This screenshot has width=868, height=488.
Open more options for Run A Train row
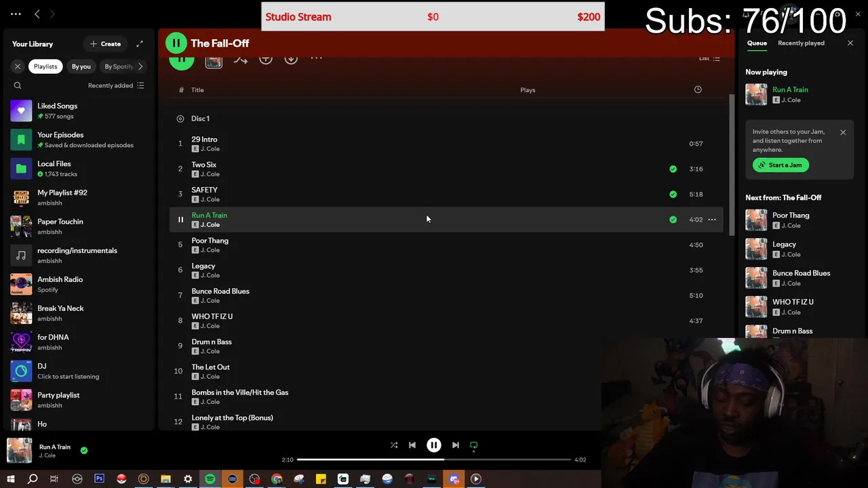712,220
